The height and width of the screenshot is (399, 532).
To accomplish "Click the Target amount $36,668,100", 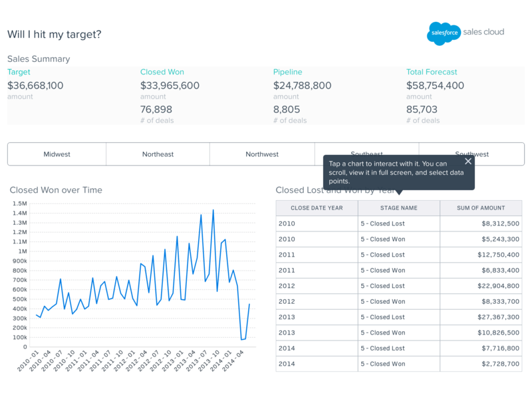I will point(35,86).
